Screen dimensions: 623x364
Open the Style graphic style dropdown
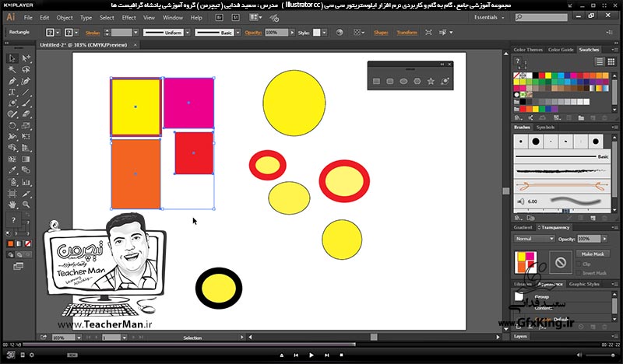324,33
